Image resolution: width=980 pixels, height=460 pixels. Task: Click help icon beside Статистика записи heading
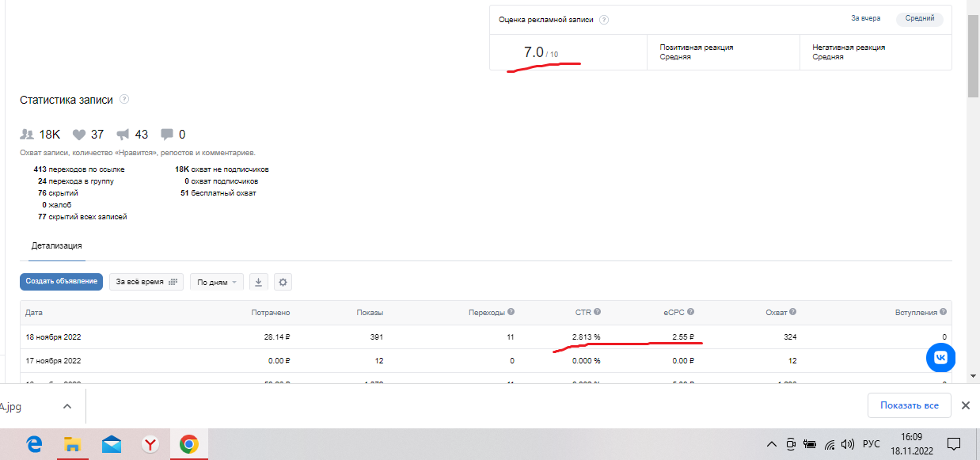click(124, 100)
